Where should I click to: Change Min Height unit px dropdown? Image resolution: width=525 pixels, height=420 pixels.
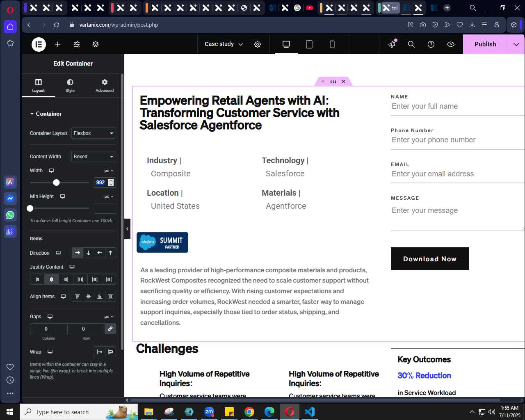coord(109,196)
